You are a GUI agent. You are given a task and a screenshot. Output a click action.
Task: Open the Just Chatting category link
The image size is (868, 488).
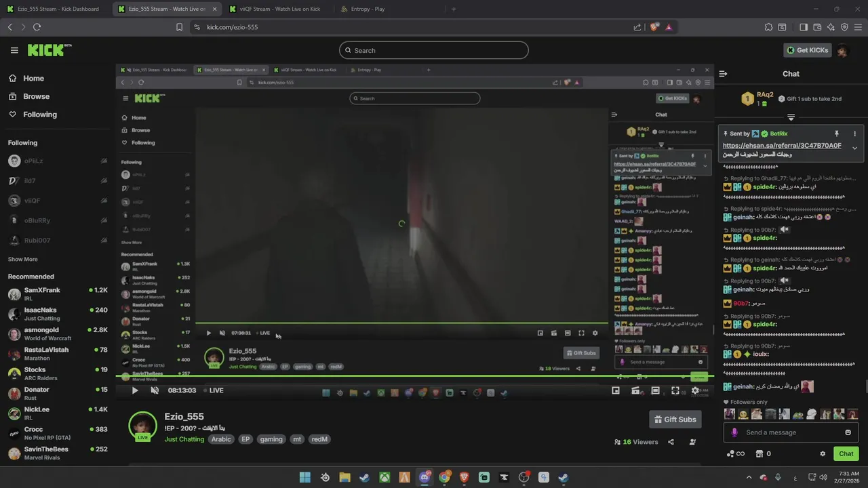tap(184, 439)
